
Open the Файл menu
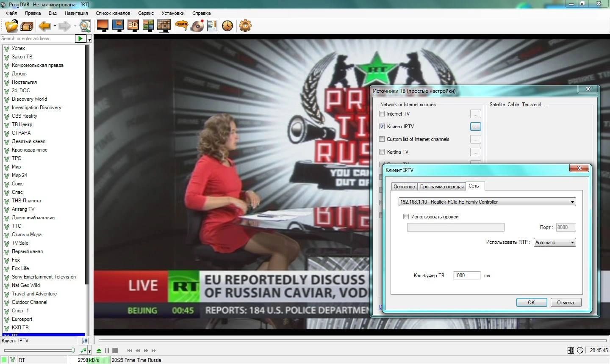coord(11,13)
